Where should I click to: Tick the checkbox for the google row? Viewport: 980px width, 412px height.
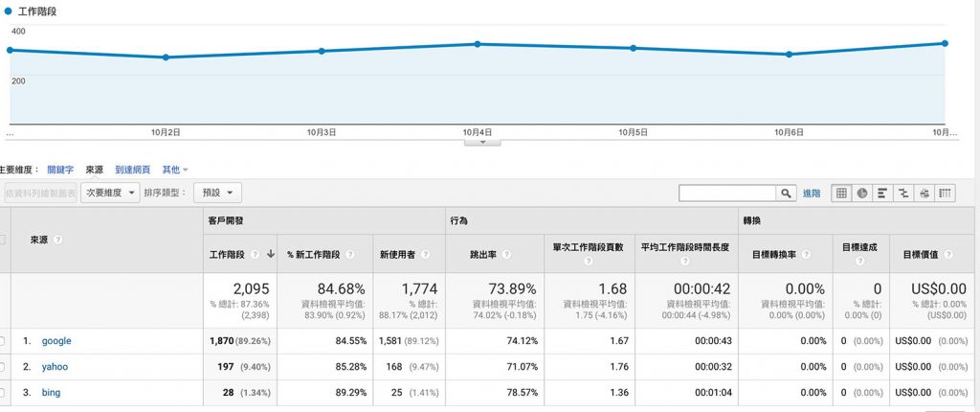point(2,341)
